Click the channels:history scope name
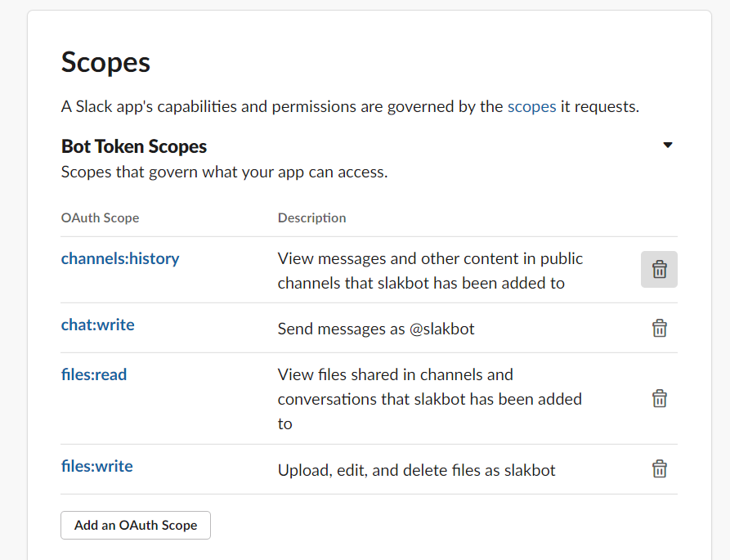Image resolution: width=730 pixels, height=560 pixels. (120, 258)
